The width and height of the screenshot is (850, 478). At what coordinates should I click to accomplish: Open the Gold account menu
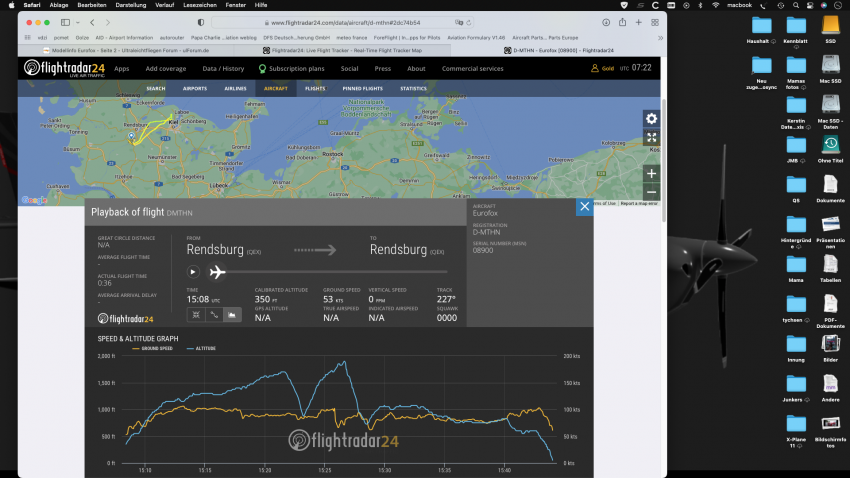pyautogui.click(x=602, y=68)
